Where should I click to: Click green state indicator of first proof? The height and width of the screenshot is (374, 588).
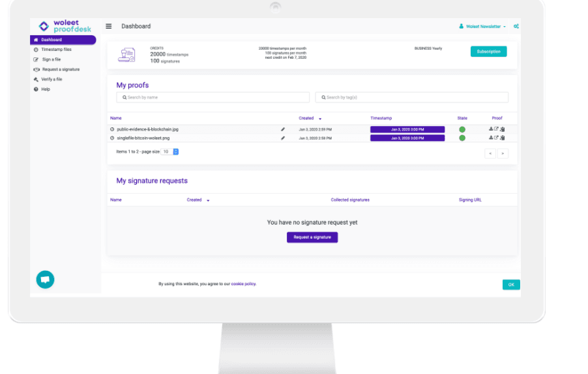pos(462,129)
